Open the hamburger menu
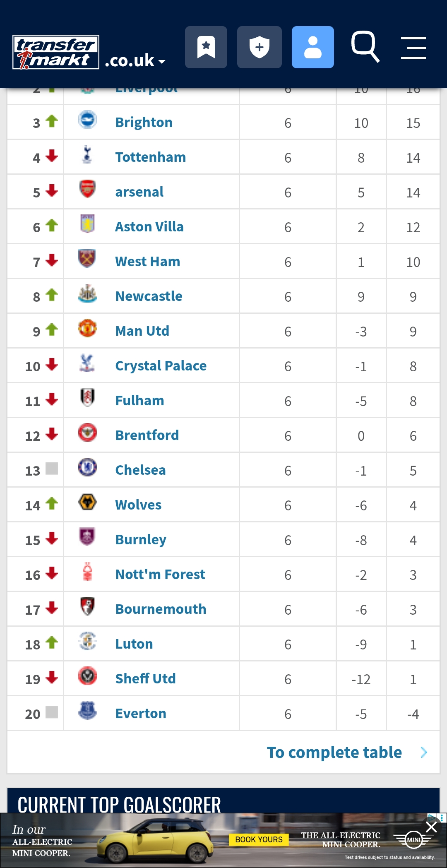This screenshot has height=868, width=447. tap(413, 48)
